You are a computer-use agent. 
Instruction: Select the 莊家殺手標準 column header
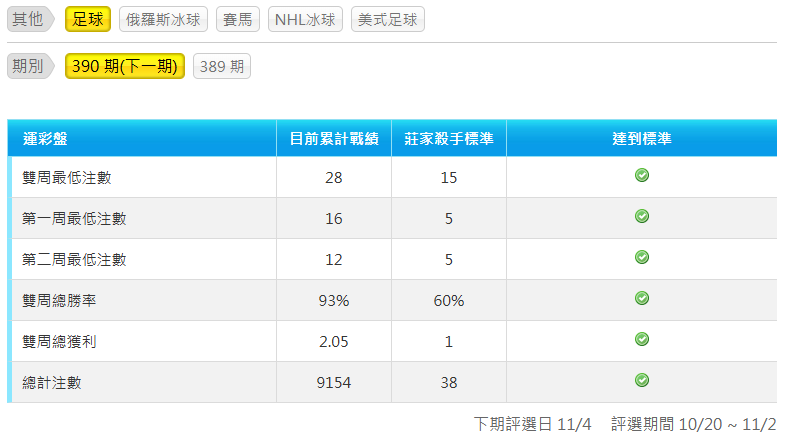pos(449,138)
